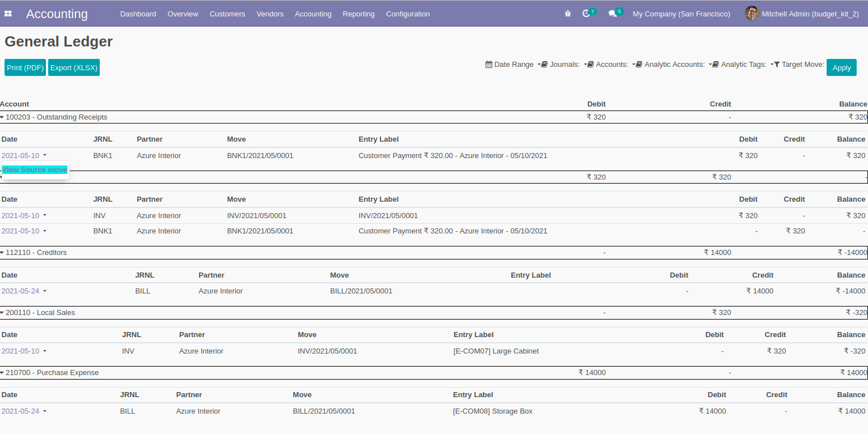Open the Accounts filter dropdown
868x434 pixels.
click(611, 65)
